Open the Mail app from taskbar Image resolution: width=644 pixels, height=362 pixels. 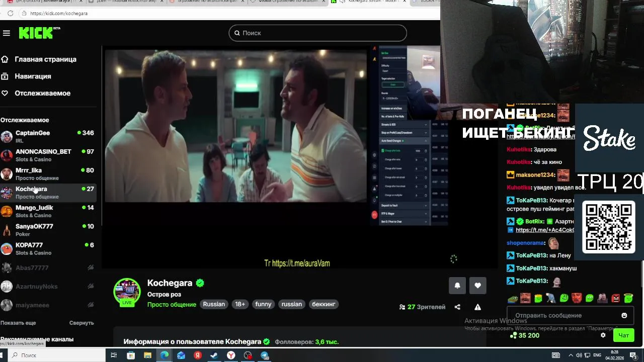tap(181, 355)
